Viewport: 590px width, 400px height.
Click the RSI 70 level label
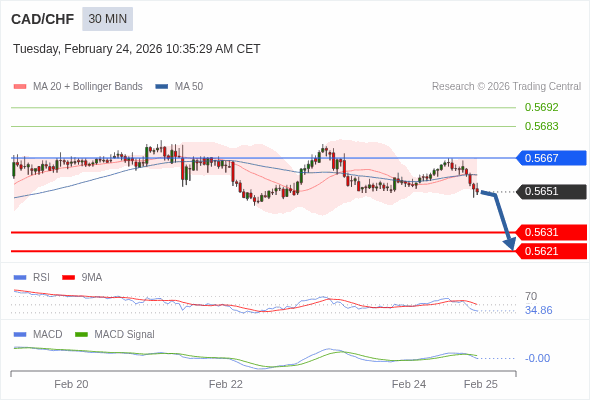point(531,297)
